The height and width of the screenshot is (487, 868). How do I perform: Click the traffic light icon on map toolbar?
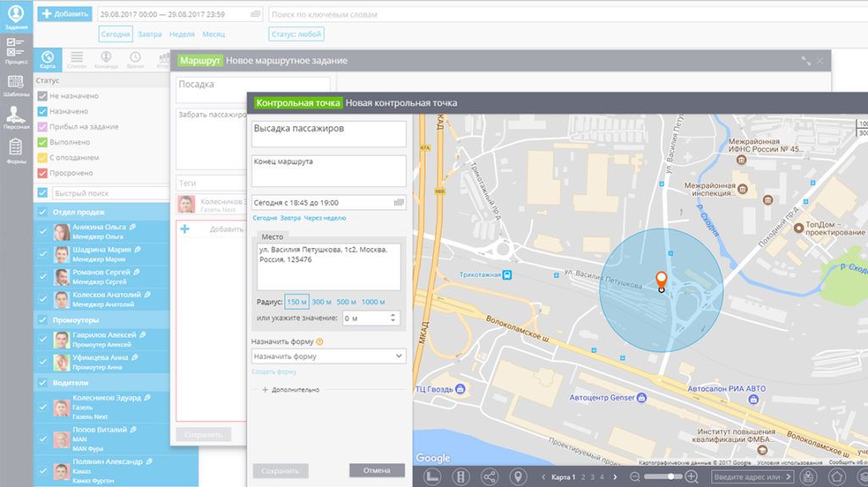(461, 476)
